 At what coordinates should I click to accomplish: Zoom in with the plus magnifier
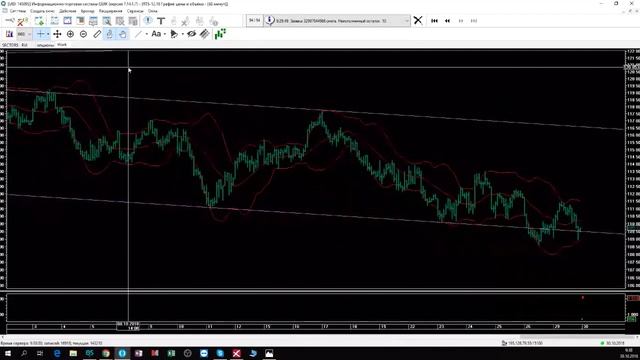[x=70, y=34]
